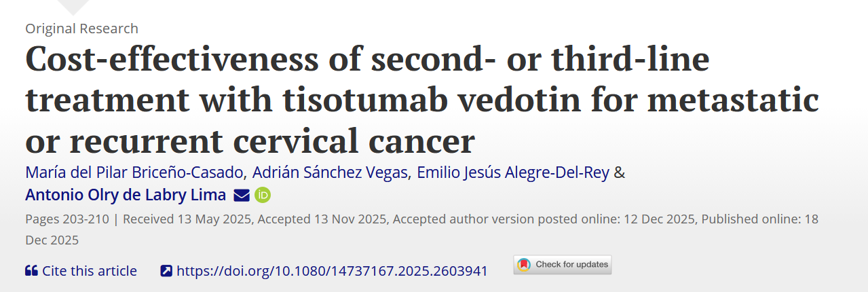Click the email envelope icon beside Antonio Olry

242,196
